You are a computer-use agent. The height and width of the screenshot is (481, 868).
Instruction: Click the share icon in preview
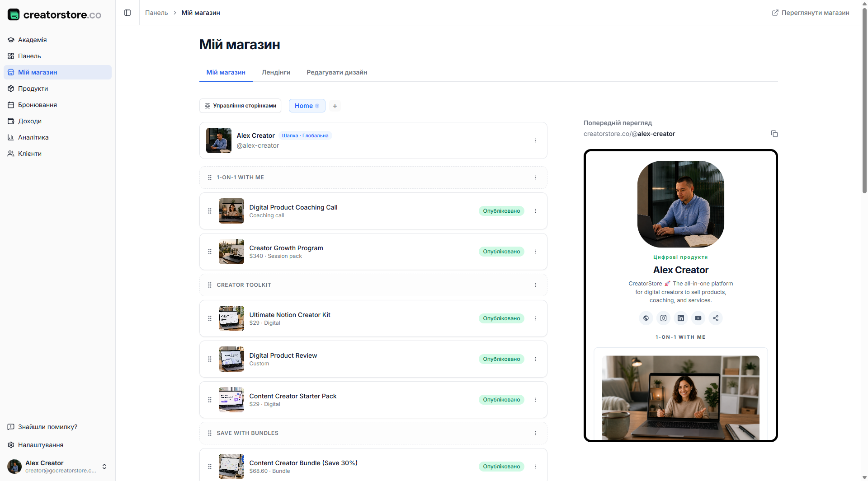(x=716, y=318)
